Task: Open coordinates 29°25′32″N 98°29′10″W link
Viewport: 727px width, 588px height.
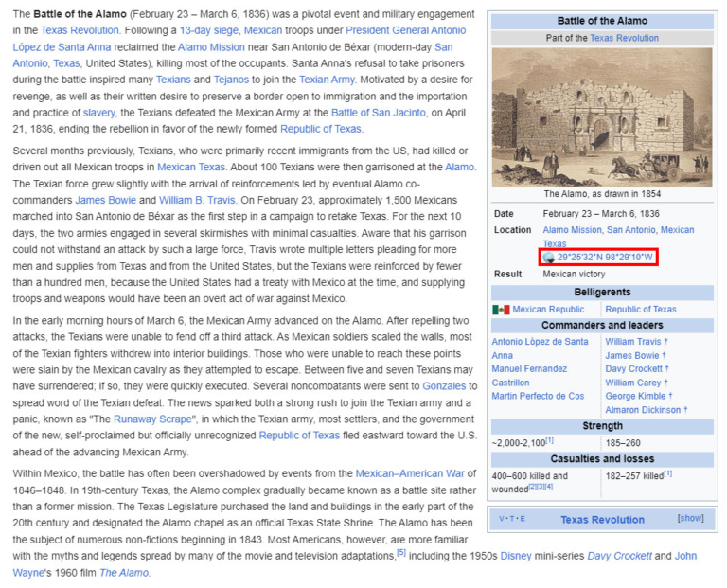Action: click(x=606, y=258)
